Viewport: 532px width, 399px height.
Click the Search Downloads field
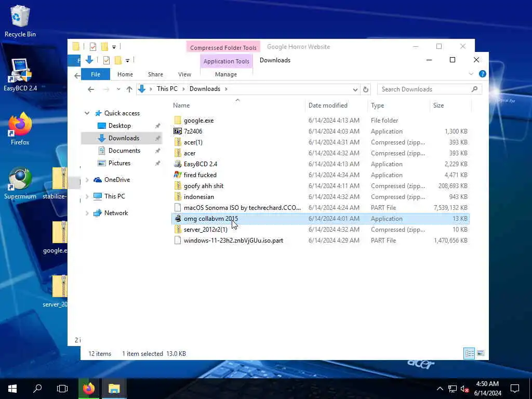pyautogui.click(x=429, y=89)
